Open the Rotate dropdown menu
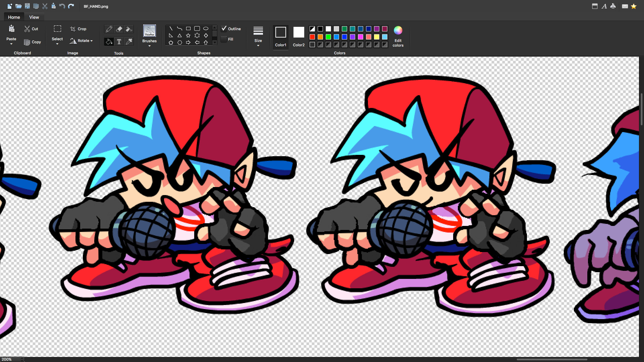The height and width of the screenshot is (362, 644). [x=81, y=41]
